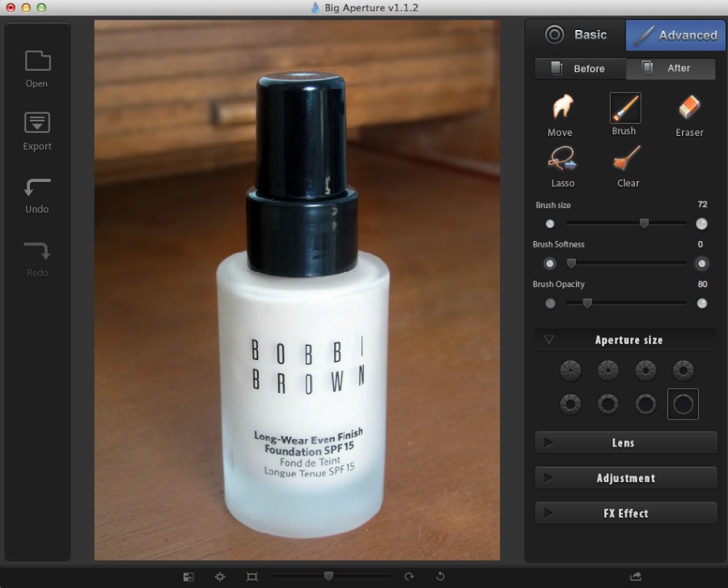Rotate the image counterclockwise
Screen dimensions: 728x588
(x=440, y=577)
